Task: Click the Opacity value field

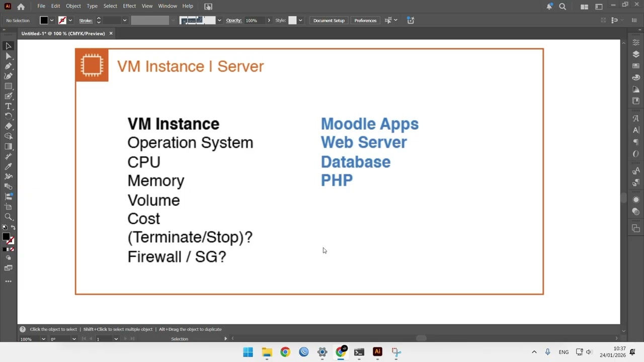Action: [x=255, y=21]
